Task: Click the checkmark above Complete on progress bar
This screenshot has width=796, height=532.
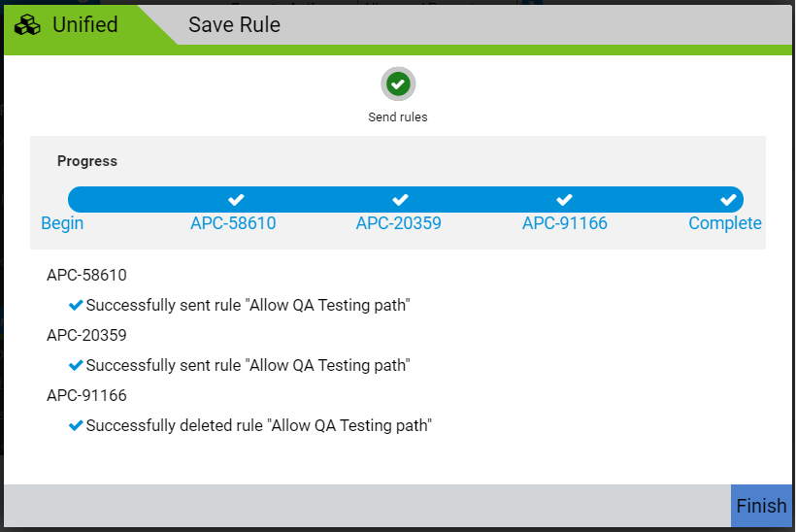Action: pos(728,200)
